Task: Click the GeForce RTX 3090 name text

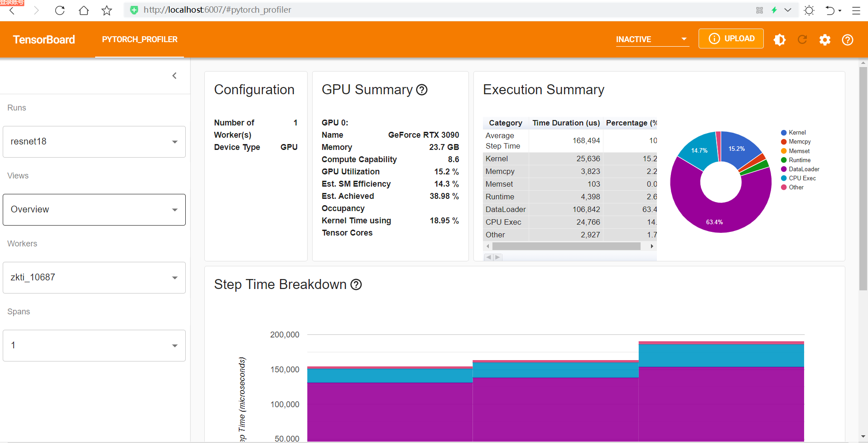Action: (x=424, y=135)
